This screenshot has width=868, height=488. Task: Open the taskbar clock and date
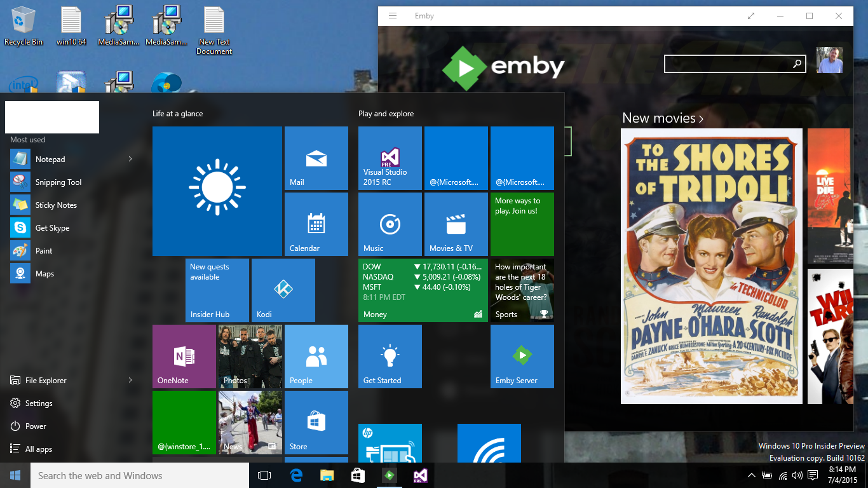tap(843, 475)
